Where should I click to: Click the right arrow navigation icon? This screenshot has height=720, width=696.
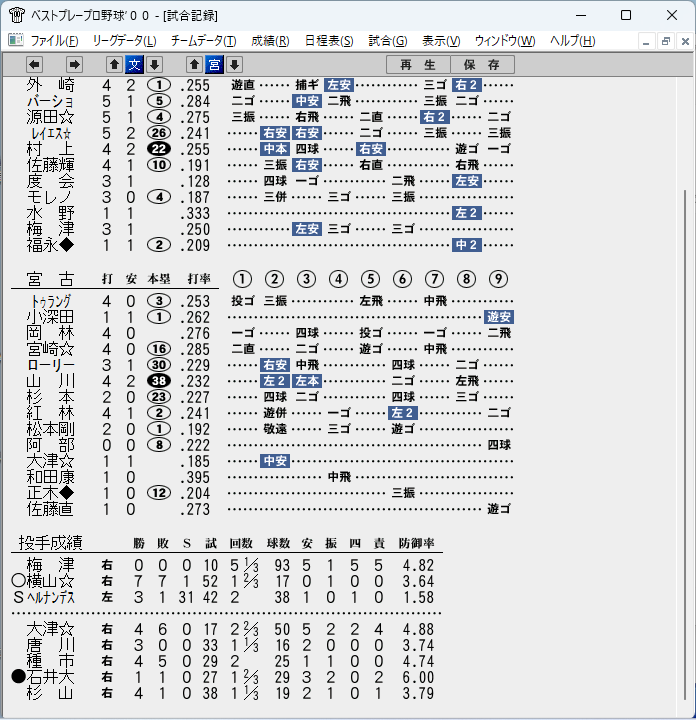[x=74, y=65]
